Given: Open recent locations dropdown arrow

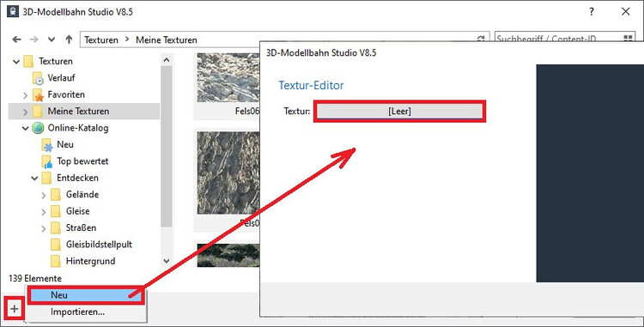Looking at the screenshot, I should click(52, 39).
